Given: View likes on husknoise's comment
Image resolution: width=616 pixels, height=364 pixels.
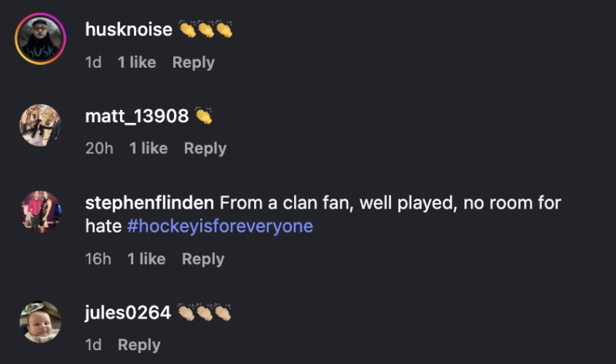Looking at the screenshot, I should point(136,62).
